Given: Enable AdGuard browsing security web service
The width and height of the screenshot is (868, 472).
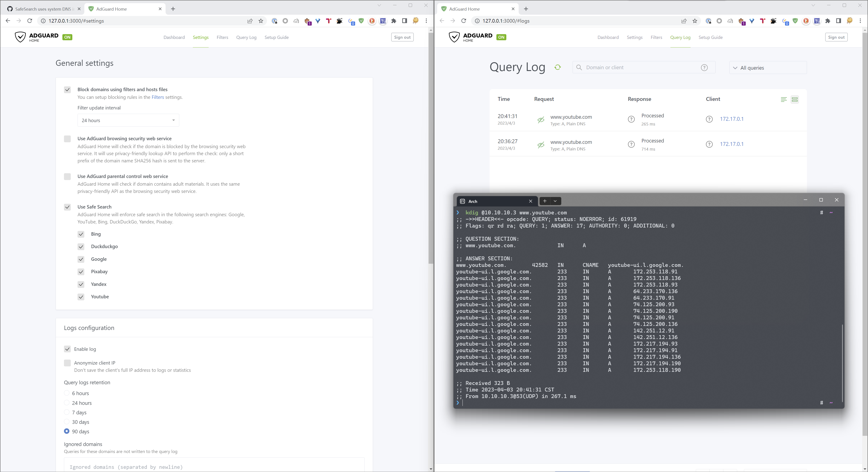Looking at the screenshot, I should point(67,139).
